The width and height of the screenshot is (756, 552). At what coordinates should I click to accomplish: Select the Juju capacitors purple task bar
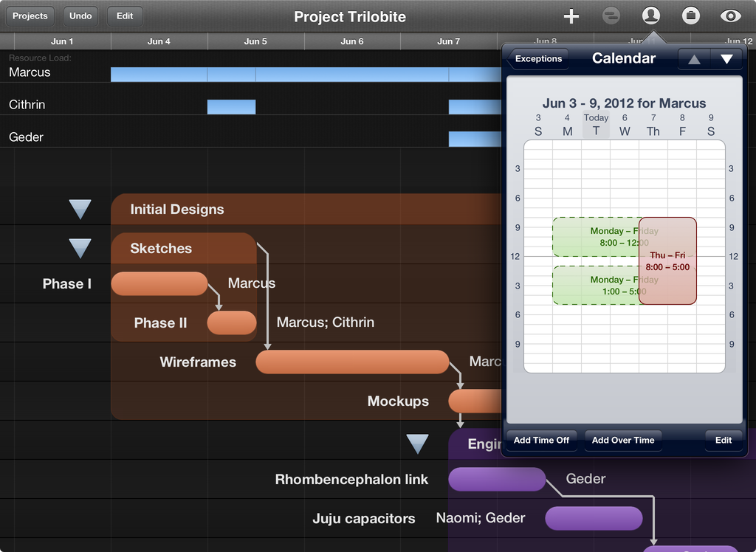(594, 518)
